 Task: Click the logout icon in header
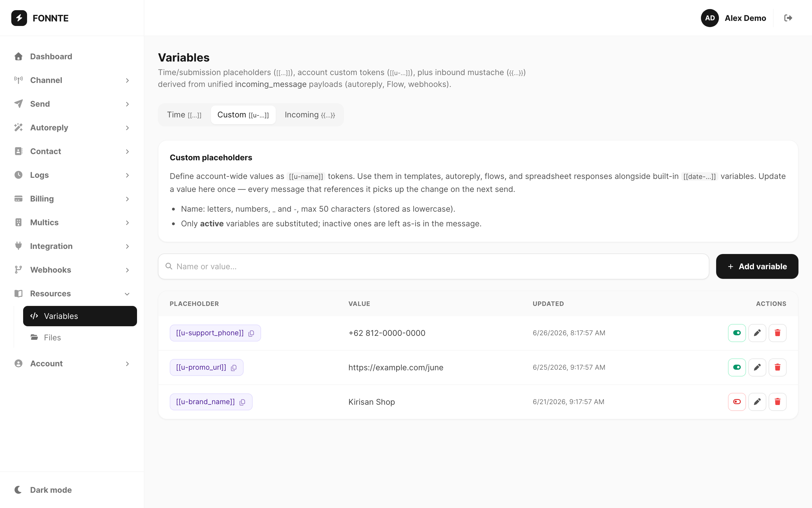(x=788, y=18)
